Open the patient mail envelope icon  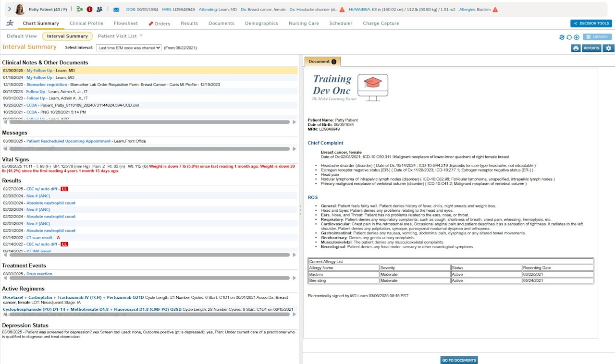(116, 9)
